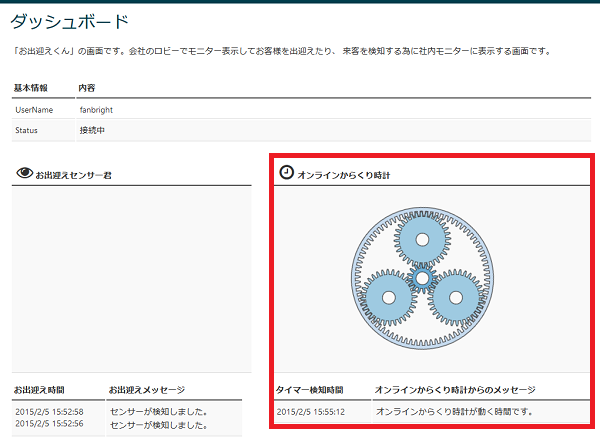Click the オンラインからくり時計 panel heading

(343, 175)
